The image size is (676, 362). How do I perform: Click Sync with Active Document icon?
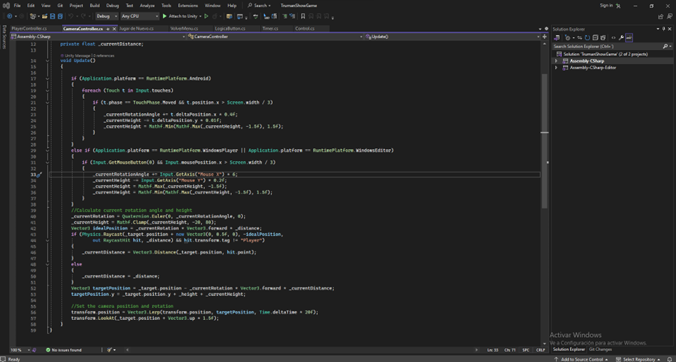pos(580,38)
